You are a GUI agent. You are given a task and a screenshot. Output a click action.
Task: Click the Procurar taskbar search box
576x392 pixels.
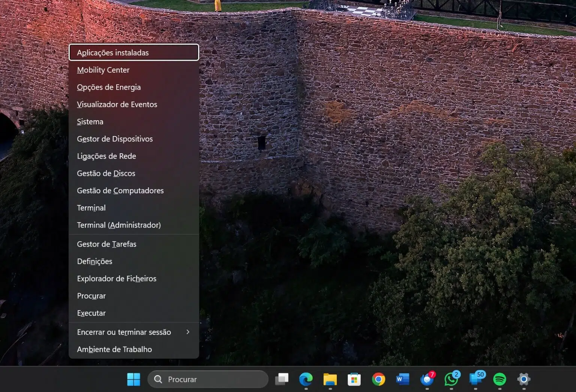pos(208,379)
